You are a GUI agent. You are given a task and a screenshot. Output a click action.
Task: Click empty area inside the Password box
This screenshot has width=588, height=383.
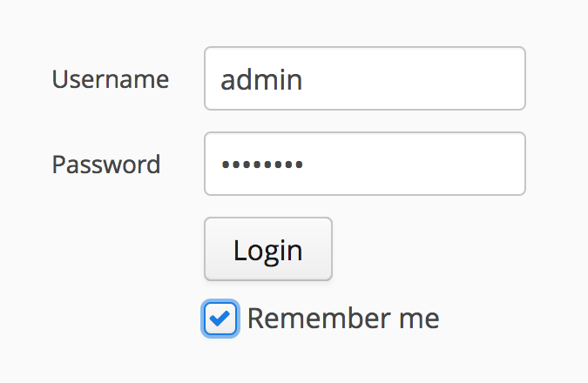pyautogui.click(x=418, y=164)
